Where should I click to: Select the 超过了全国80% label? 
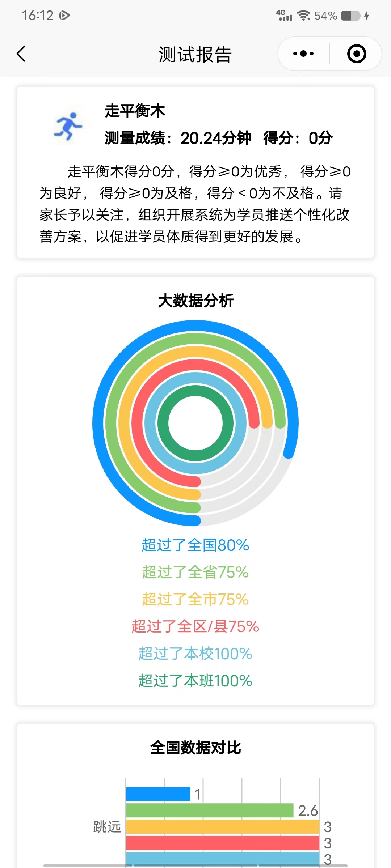point(195,545)
